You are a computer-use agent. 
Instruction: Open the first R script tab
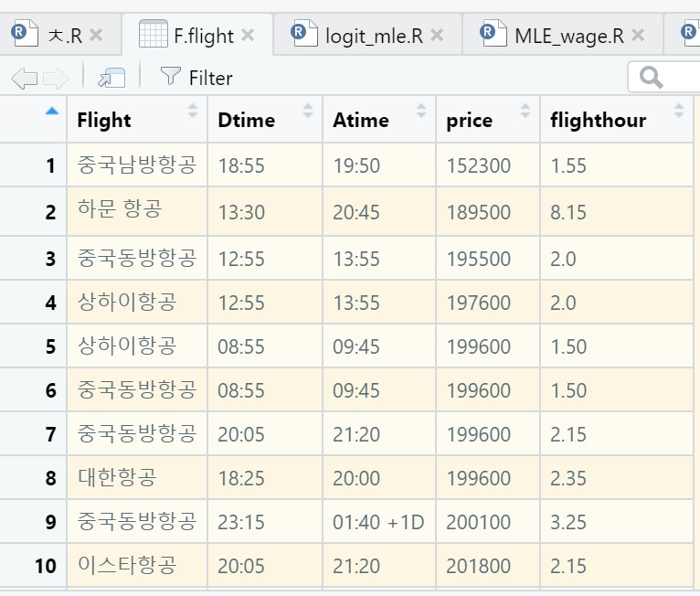pos(60,35)
